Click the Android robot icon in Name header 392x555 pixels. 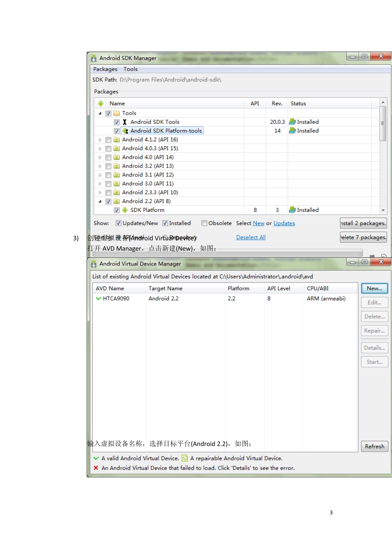pos(101,104)
